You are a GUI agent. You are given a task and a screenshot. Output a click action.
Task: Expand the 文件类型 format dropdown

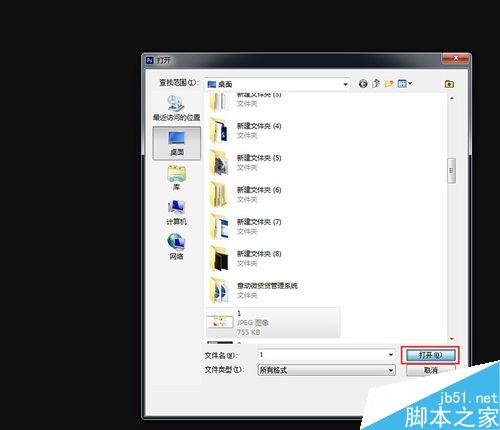click(391, 370)
